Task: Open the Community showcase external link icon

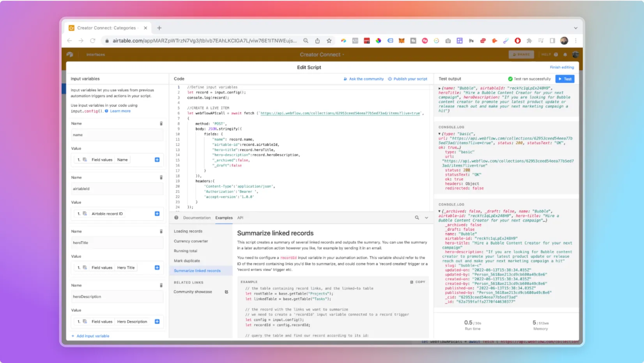Action: click(x=226, y=291)
